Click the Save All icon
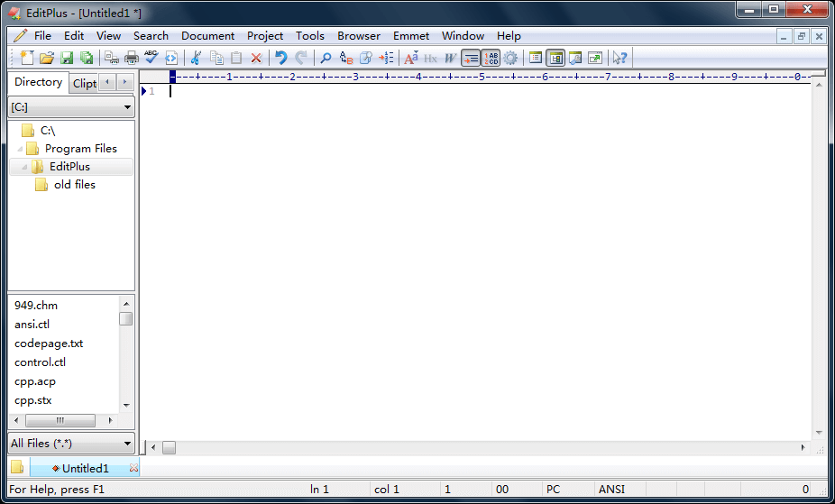This screenshot has height=504, width=835. (87, 58)
